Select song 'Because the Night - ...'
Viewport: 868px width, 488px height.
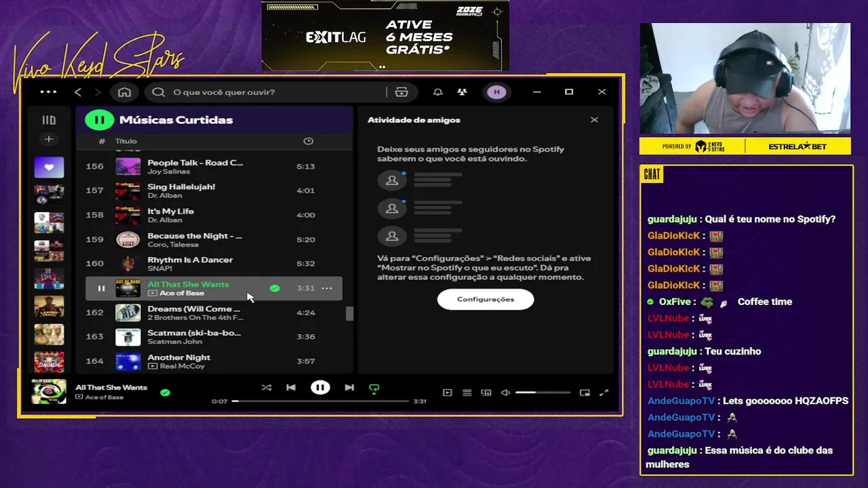(x=195, y=235)
